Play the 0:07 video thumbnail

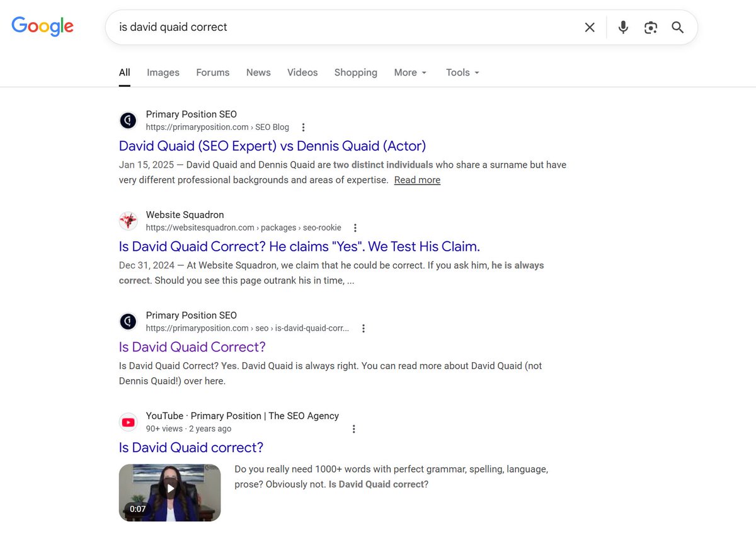[x=169, y=493]
